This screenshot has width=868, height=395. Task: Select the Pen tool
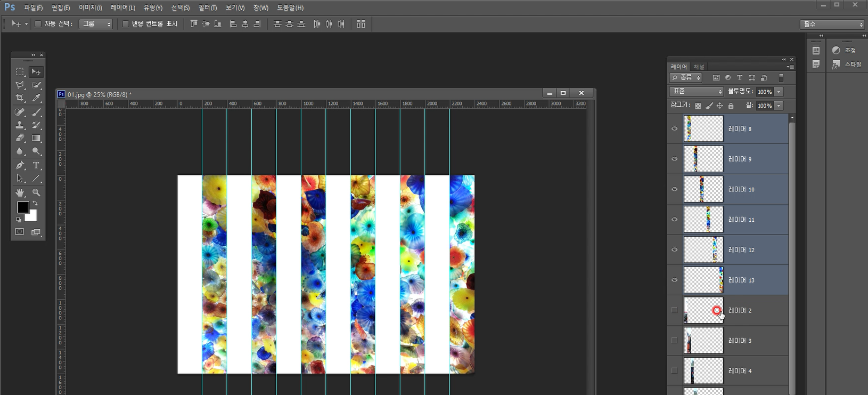(20, 165)
